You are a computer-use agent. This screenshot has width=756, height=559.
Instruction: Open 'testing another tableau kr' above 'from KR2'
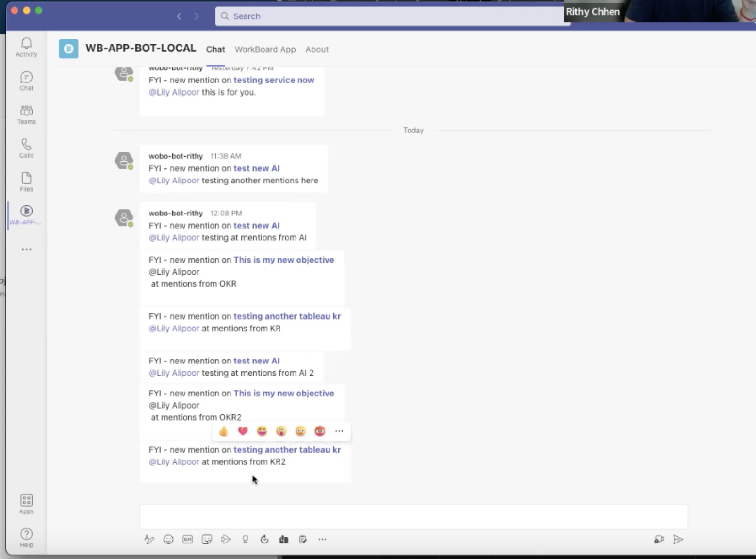(287, 450)
